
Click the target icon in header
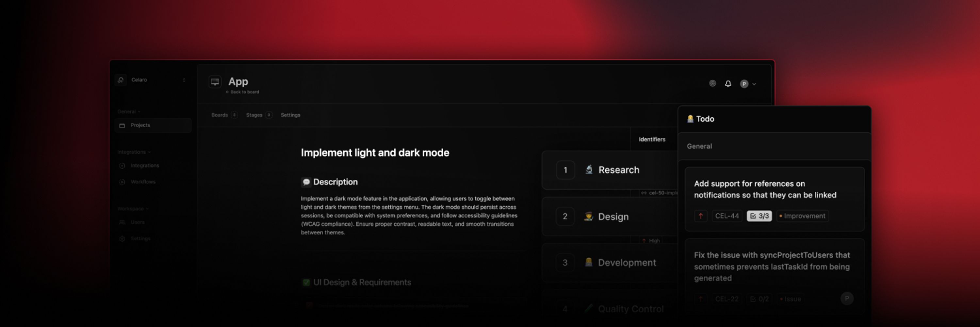[x=712, y=83]
